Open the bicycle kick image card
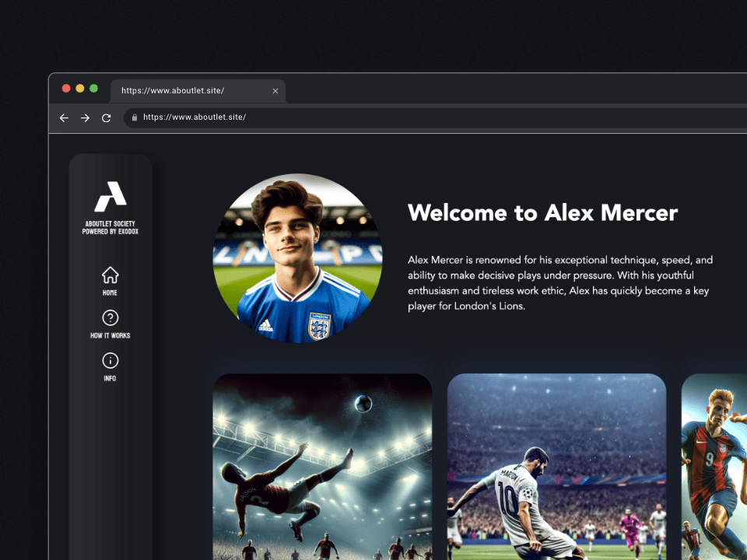Image resolution: width=747 pixels, height=560 pixels. (x=322, y=467)
